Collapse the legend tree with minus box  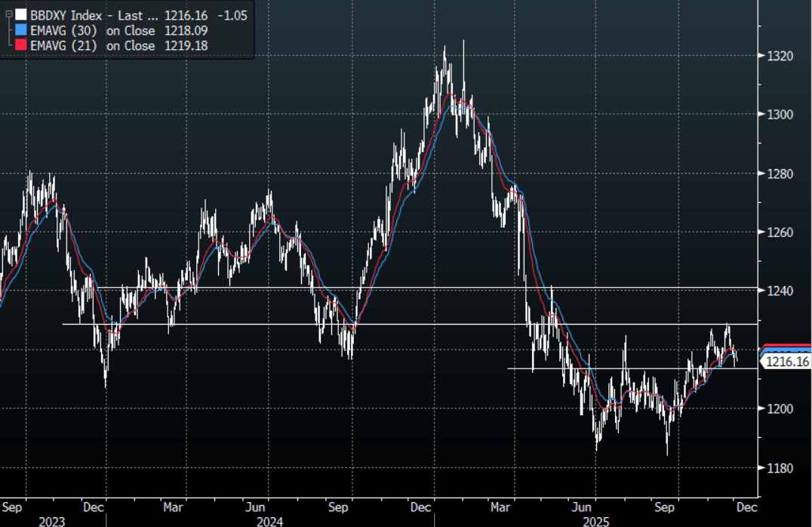coord(8,14)
